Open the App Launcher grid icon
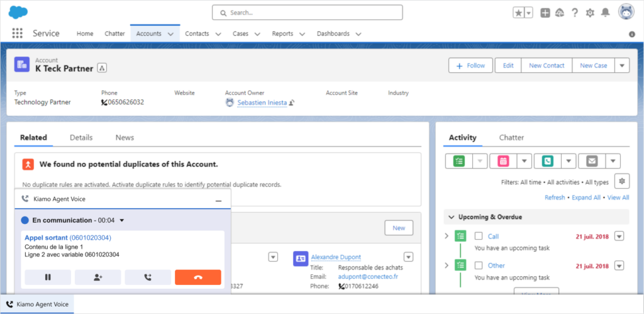Viewport: 644px width, 314px height. click(17, 33)
